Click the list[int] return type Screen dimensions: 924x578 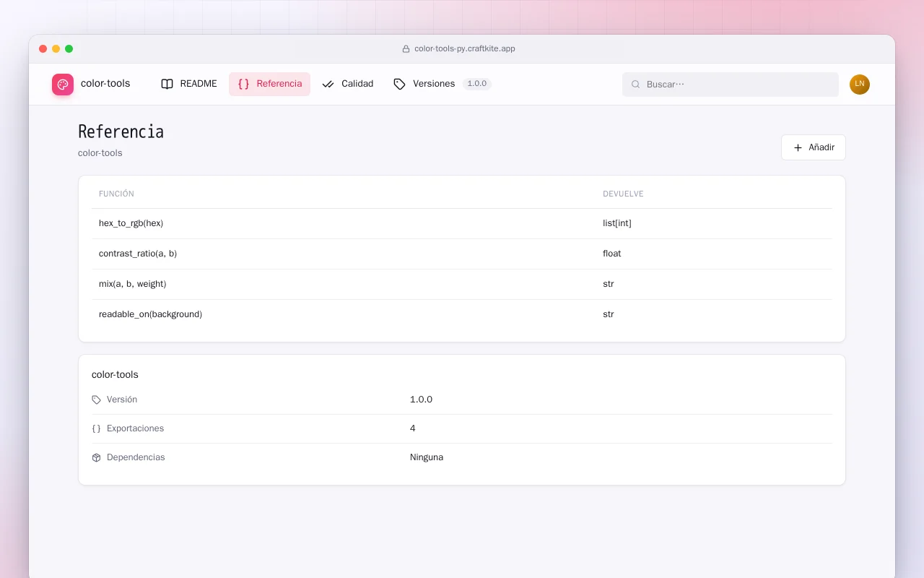[617, 223]
